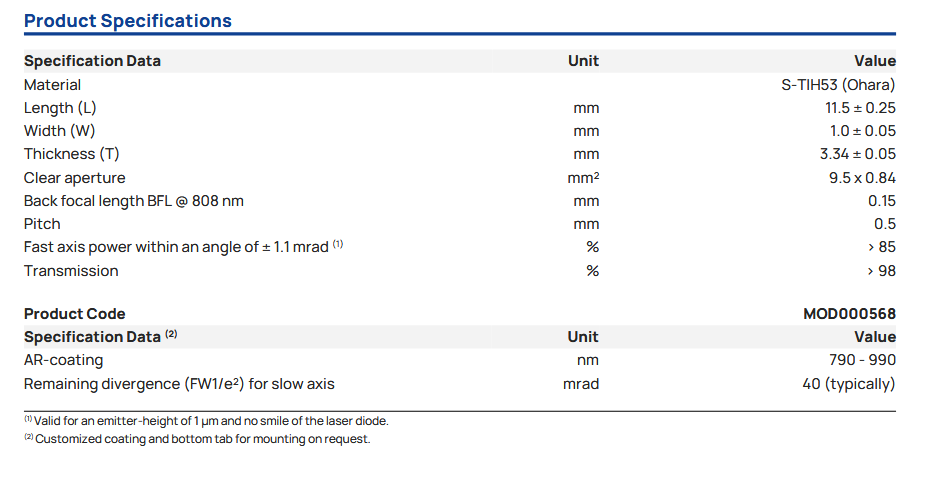Viewport: 927px width, 479px height.
Task: Click the customized coating footnote text
Action: click(x=202, y=439)
